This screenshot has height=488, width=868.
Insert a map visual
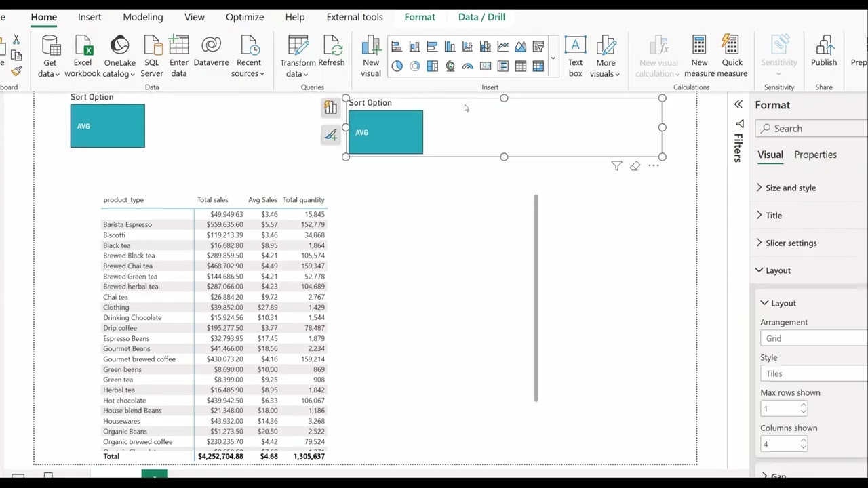[450, 66]
